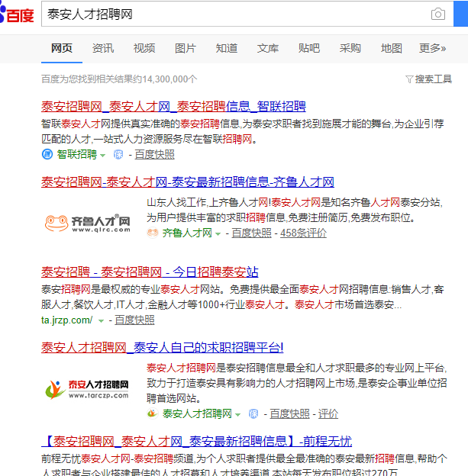Click the 保 guarantee badge in 智联招聘 result
Screen dimensions: 468x476
(x=118, y=155)
